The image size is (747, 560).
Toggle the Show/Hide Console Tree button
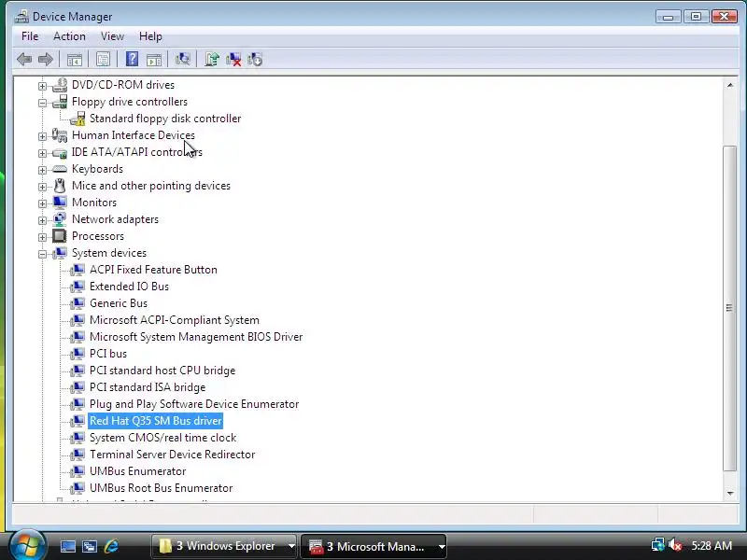coord(75,60)
